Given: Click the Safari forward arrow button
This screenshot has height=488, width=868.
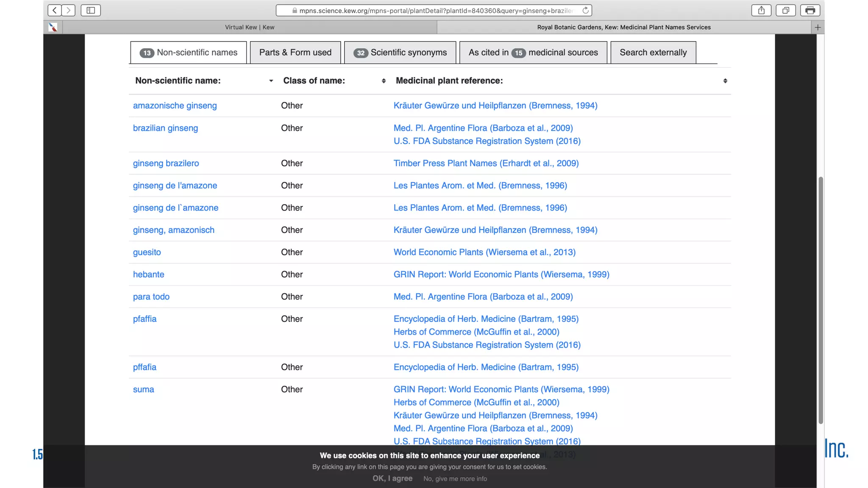Looking at the screenshot, I should click(x=68, y=10).
